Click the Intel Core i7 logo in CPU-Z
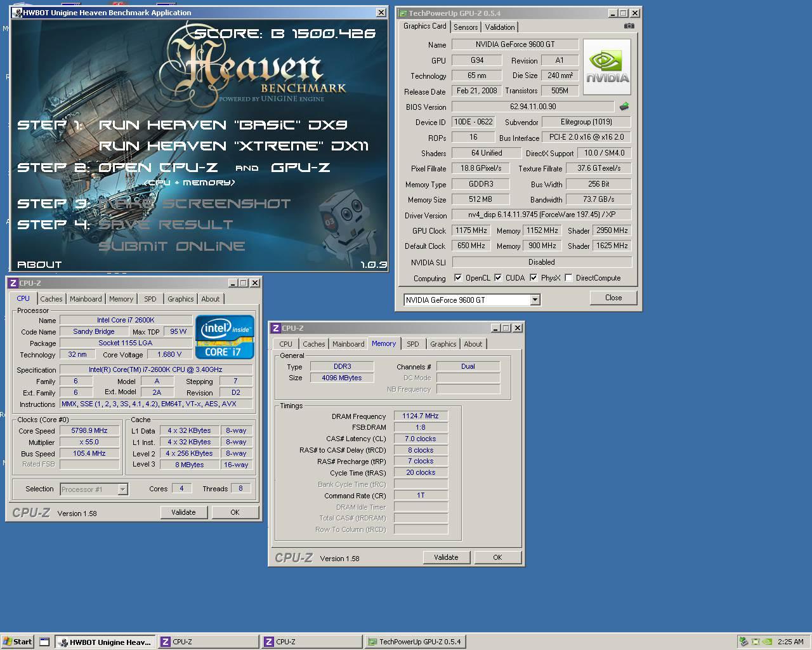Screen dimensions: 812x650 click(x=225, y=337)
